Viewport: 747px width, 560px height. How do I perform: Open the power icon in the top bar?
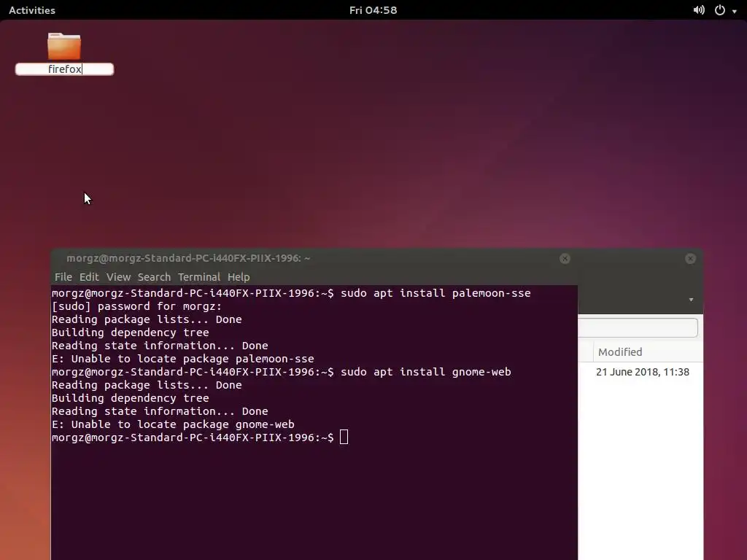720,10
